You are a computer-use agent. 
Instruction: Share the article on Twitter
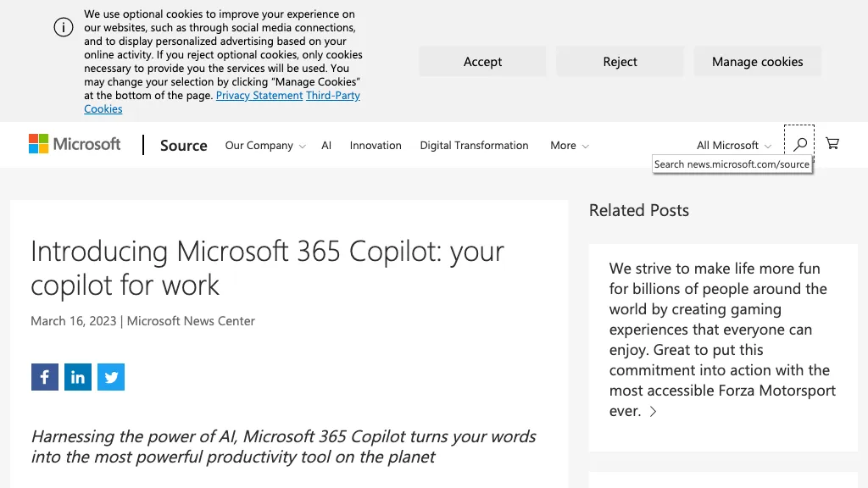[110, 377]
